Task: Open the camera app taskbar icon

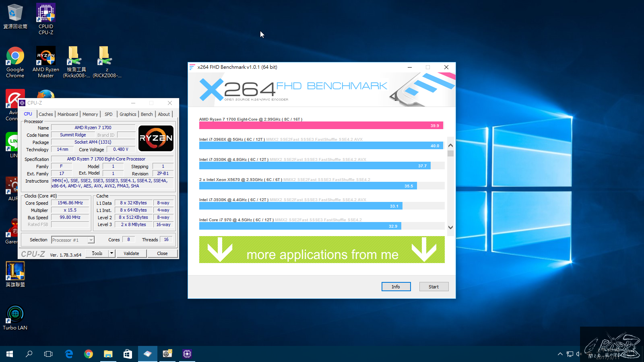Action: point(167,354)
